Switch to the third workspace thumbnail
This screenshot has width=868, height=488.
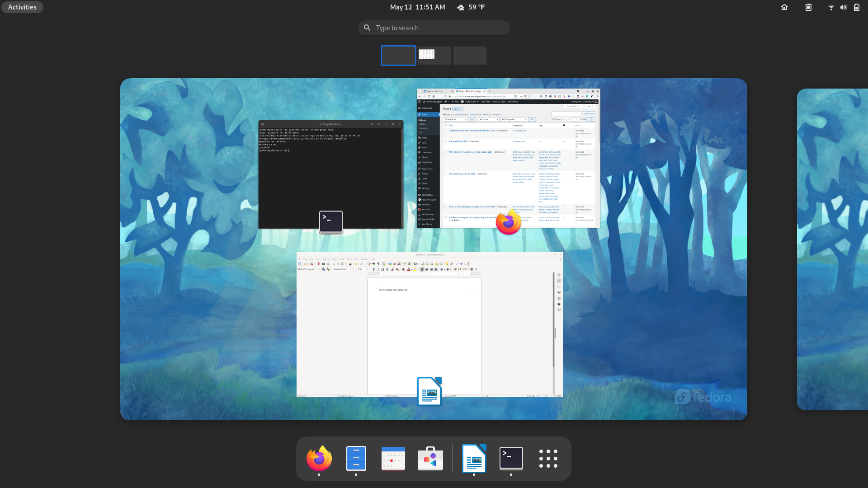(x=470, y=56)
